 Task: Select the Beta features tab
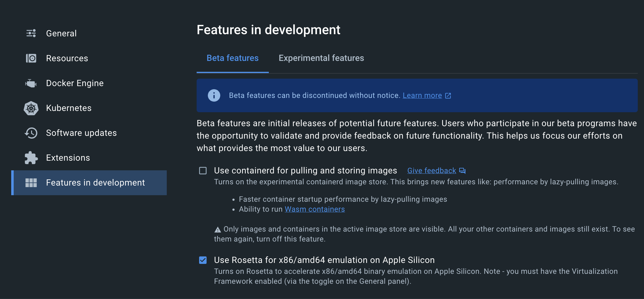point(232,58)
